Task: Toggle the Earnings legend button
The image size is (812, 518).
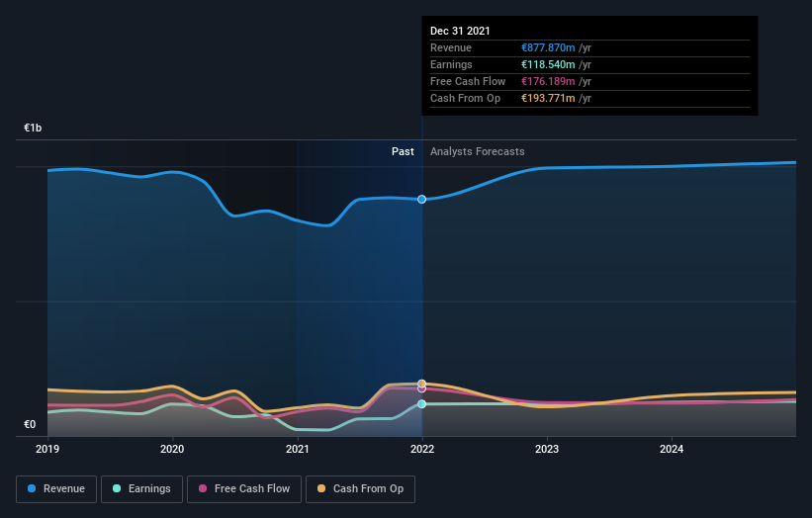Action: [141, 489]
